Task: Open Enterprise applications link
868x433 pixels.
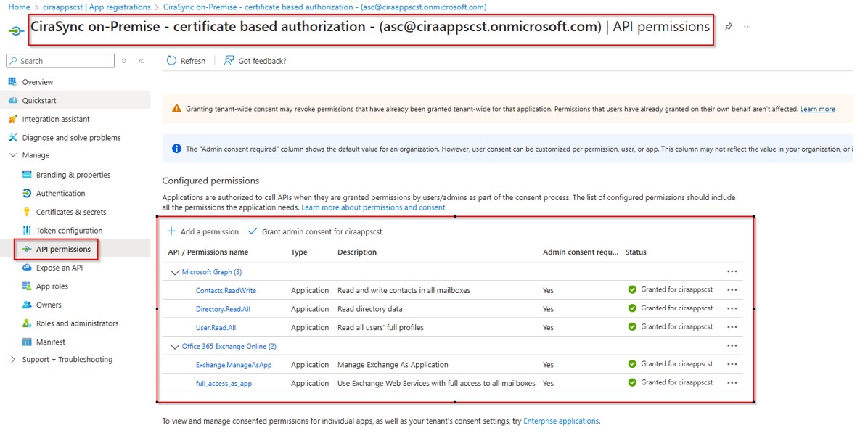Action: click(x=561, y=421)
